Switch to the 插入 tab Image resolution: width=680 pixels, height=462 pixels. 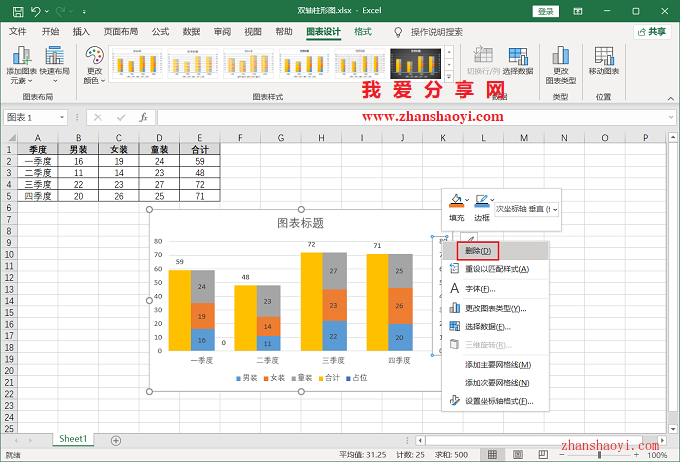point(81,32)
